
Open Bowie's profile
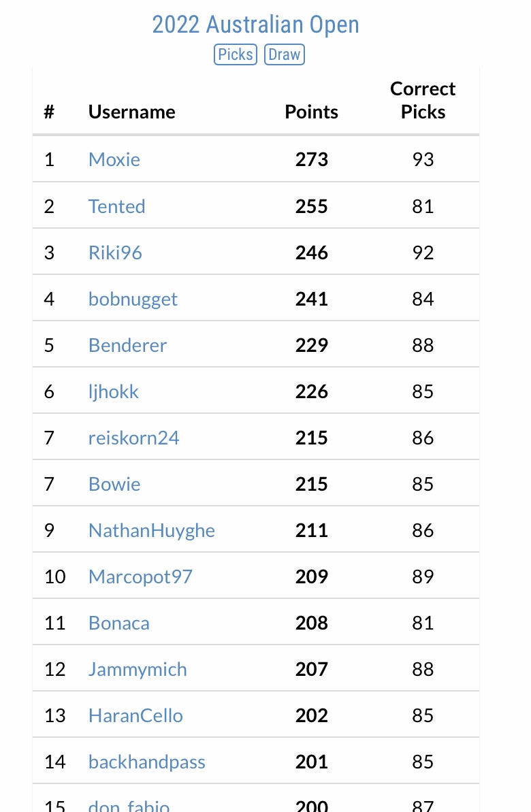[x=114, y=484]
